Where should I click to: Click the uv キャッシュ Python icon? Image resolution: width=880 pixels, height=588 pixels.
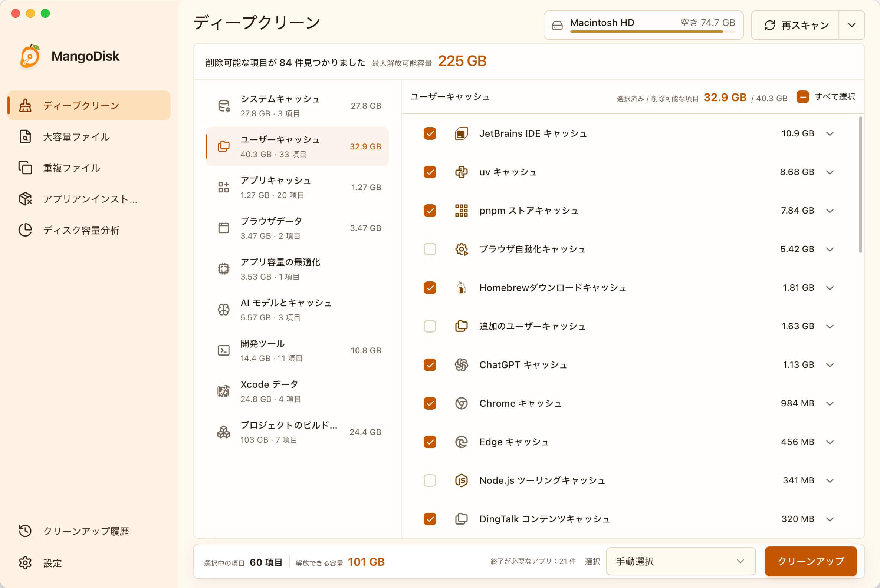[x=461, y=172]
